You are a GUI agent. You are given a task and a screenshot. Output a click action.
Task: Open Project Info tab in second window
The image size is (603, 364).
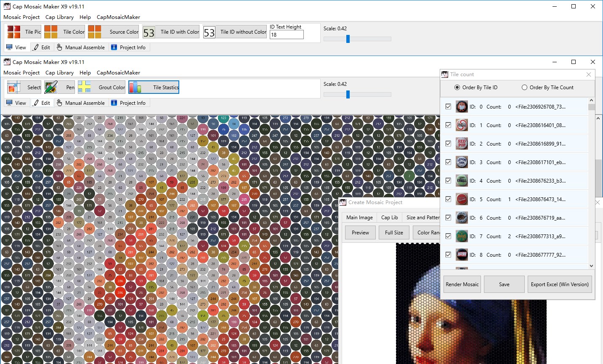coord(128,103)
